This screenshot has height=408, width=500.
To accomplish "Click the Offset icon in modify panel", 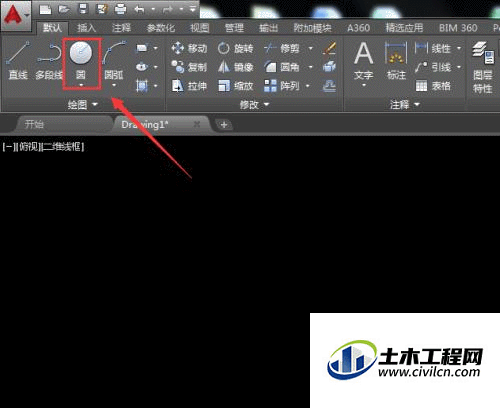I will pos(329,86).
